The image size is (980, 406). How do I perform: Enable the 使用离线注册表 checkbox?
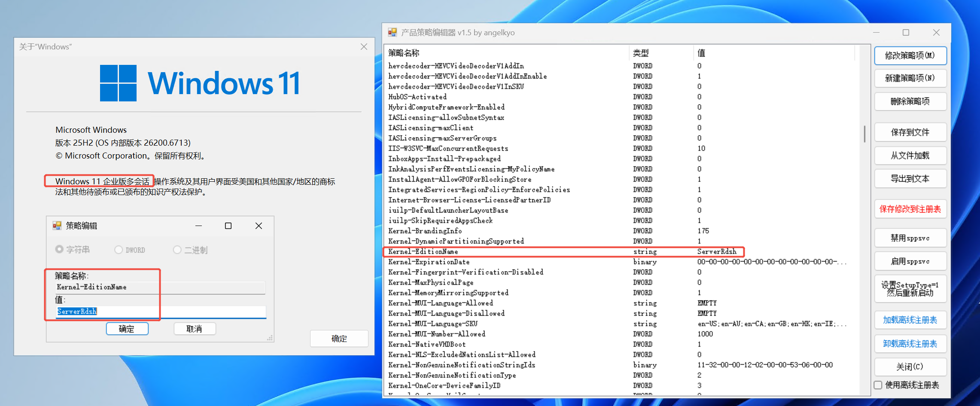point(879,385)
